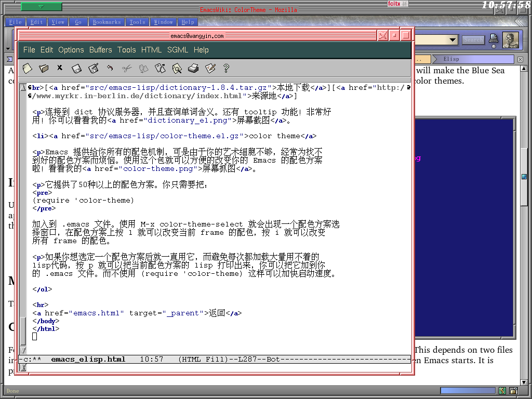
Task: Click the padlock security icon in Mozilla status bar
Action: click(513, 391)
